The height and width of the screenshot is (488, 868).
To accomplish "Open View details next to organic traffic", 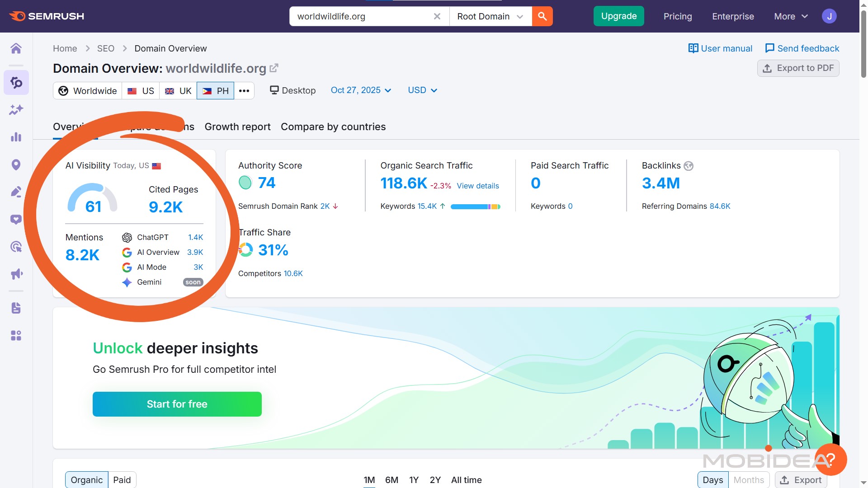I will pos(478,186).
